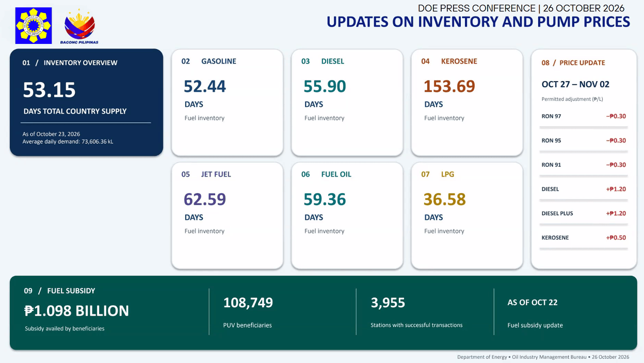Click the 'Permitted adjustment (₱/L)' caption
This screenshot has width=644, height=363.
click(x=572, y=99)
